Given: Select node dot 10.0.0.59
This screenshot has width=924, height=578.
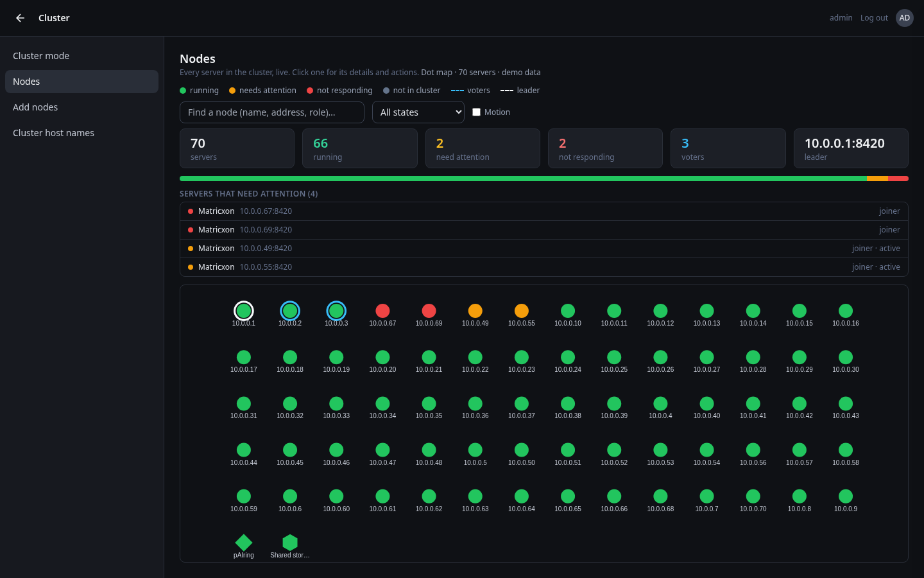Looking at the screenshot, I should coord(244,496).
